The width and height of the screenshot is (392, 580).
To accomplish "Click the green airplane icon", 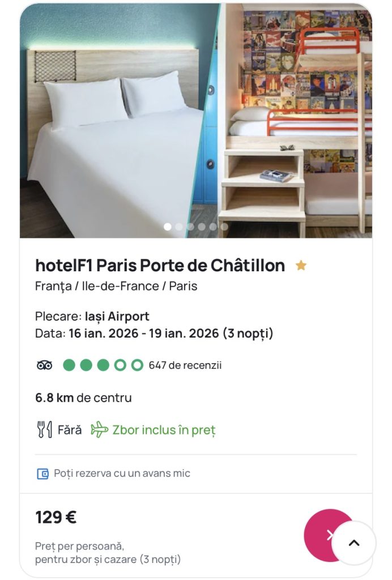I will click(x=99, y=430).
